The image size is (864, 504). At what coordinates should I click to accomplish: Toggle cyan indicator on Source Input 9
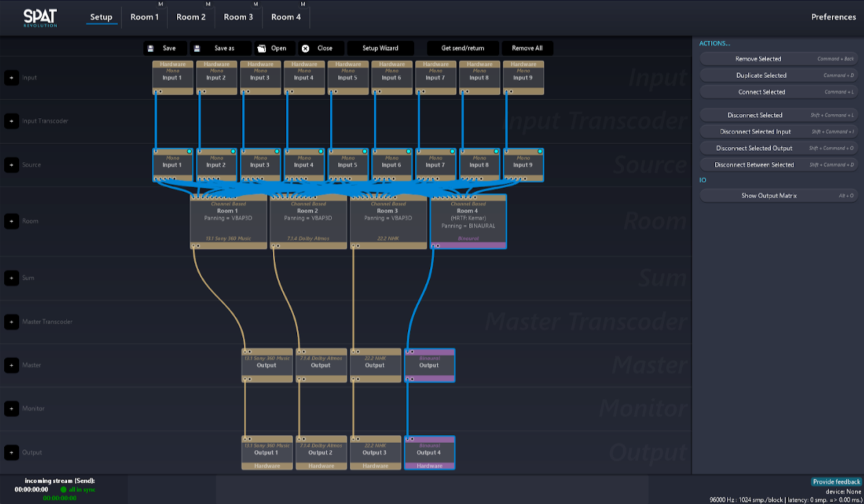(x=540, y=152)
